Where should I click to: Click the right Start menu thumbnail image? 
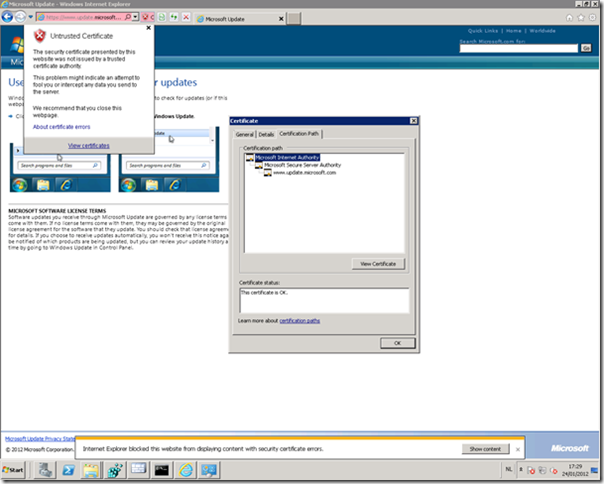tap(169, 159)
